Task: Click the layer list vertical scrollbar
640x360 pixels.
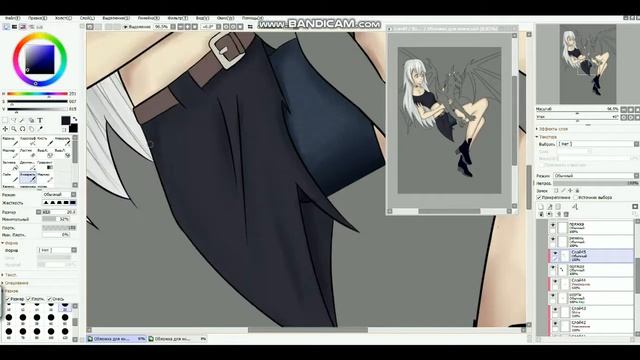Action: 637,278
